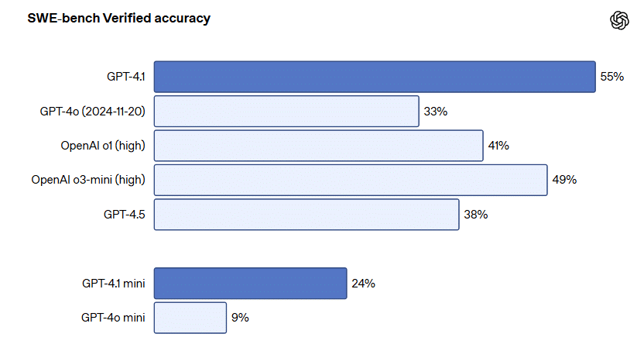Click the 24% value label

click(x=363, y=284)
